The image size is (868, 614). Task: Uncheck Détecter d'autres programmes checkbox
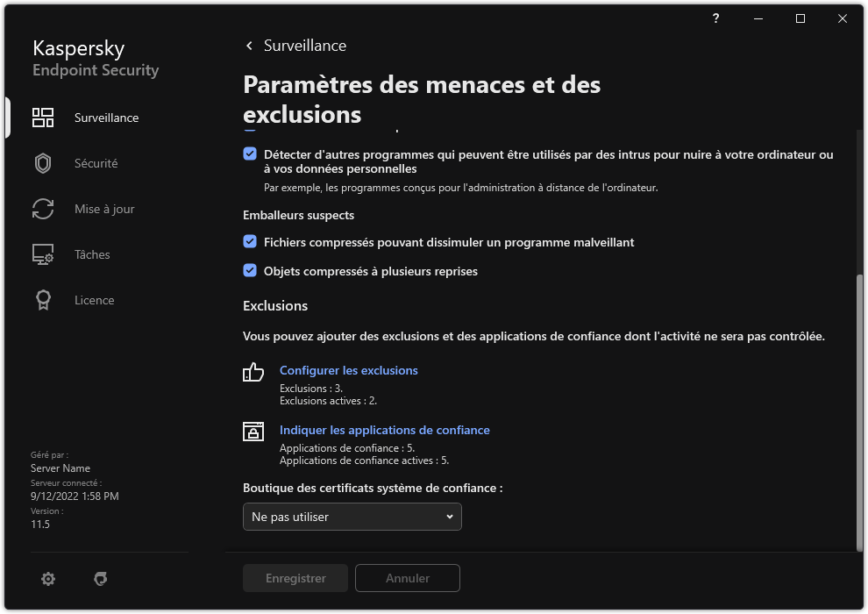(250, 153)
